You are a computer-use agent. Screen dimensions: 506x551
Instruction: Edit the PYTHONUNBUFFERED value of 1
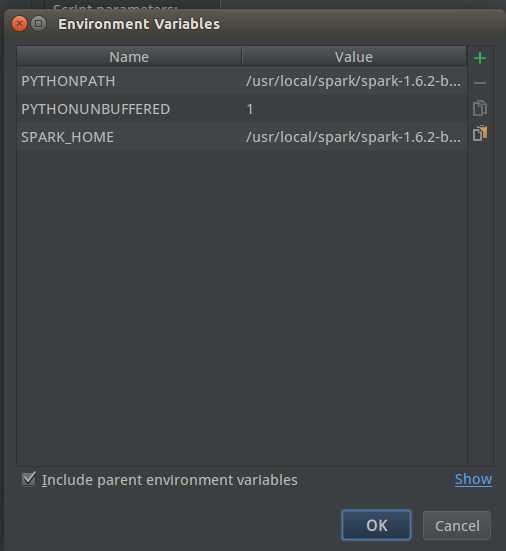354,109
